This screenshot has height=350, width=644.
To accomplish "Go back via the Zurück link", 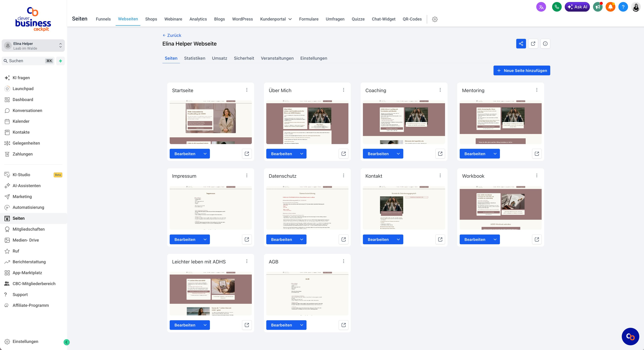I will pyautogui.click(x=172, y=35).
